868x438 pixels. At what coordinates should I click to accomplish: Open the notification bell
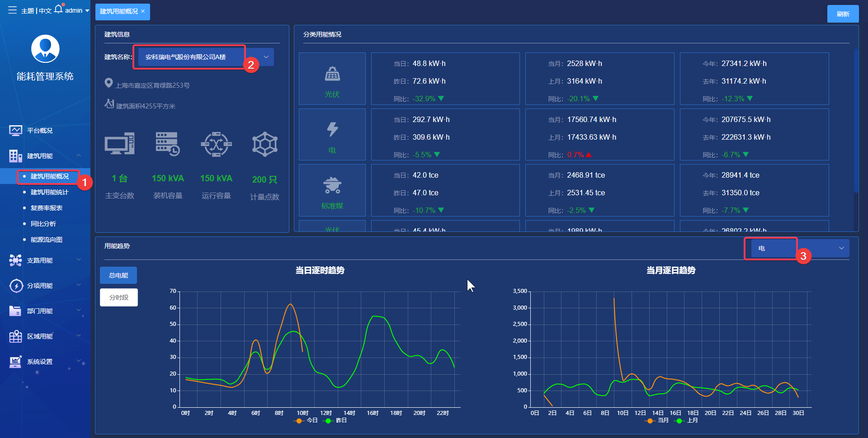(59, 9)
